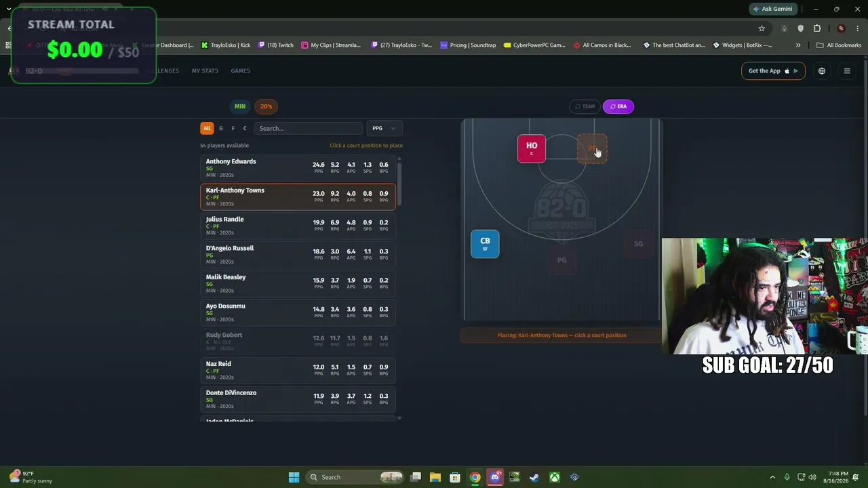Open the globe language selector icon

822,71
